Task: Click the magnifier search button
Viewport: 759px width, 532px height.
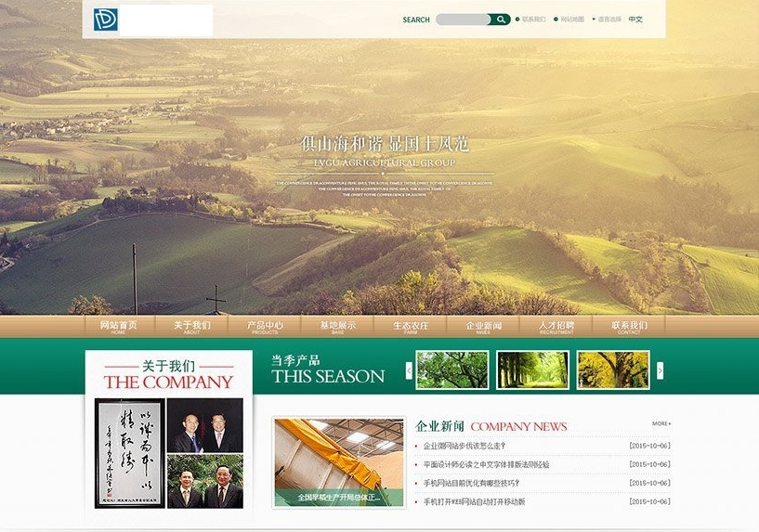Action: pyautogui.click(x=501, y=19)
